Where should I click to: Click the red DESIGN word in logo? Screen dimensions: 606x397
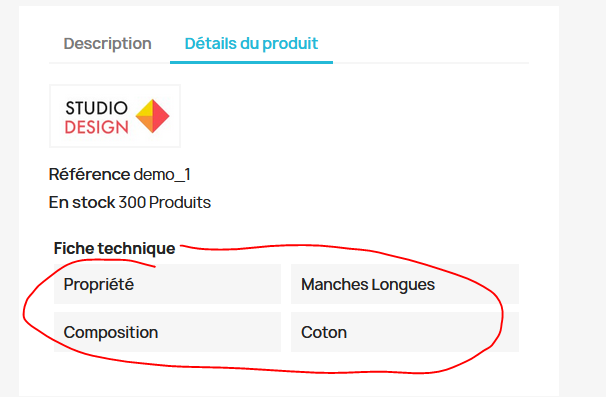[97, 127]
